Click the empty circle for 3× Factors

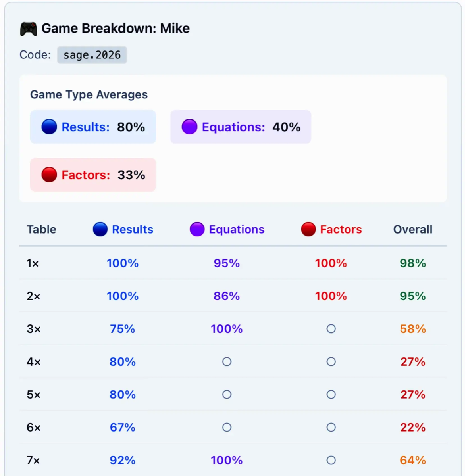pyautogui.click(x=331, y=329)
